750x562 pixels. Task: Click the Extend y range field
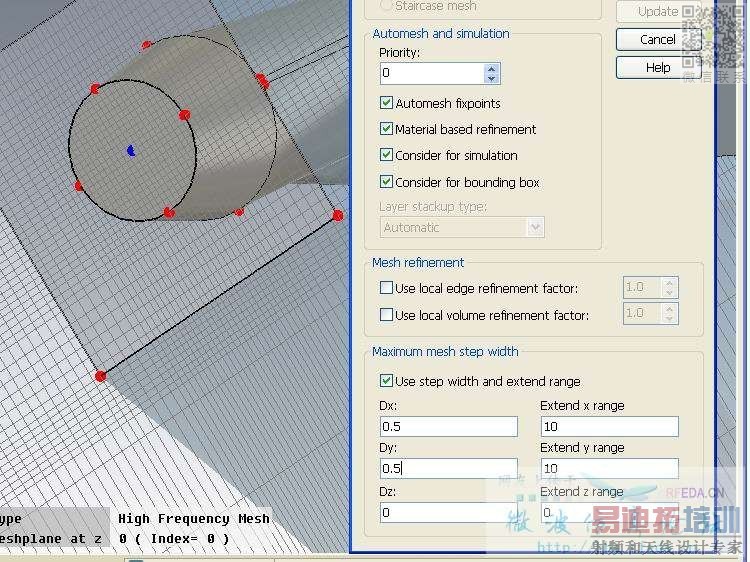point(609,468)
